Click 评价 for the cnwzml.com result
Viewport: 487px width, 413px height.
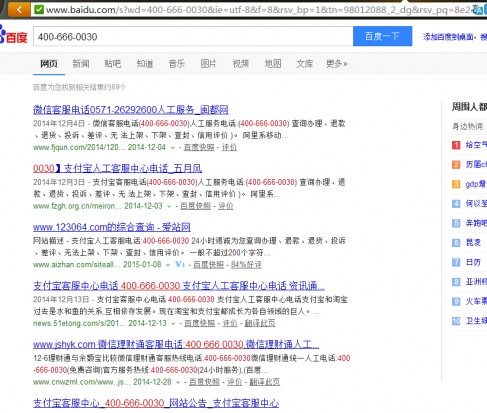pos(234,382)
